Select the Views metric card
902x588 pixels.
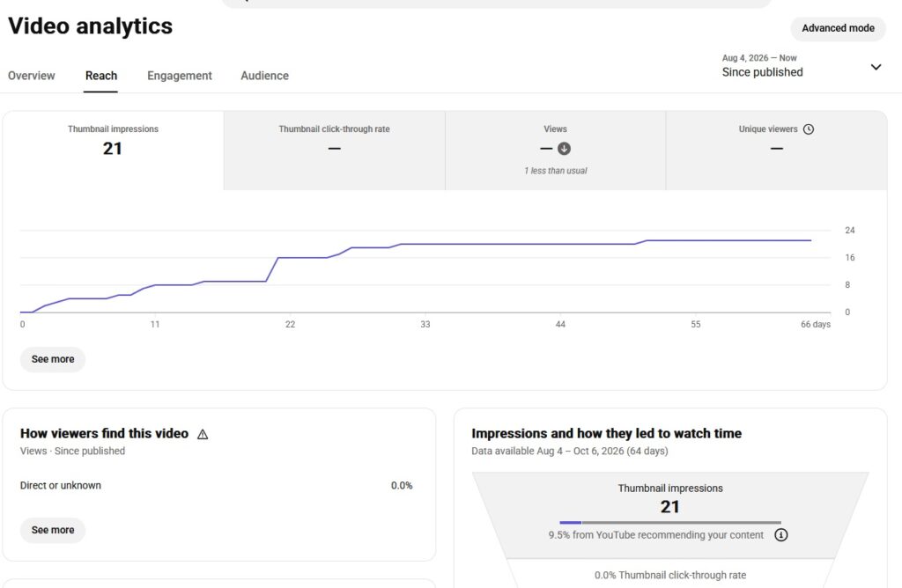point(555,151)
